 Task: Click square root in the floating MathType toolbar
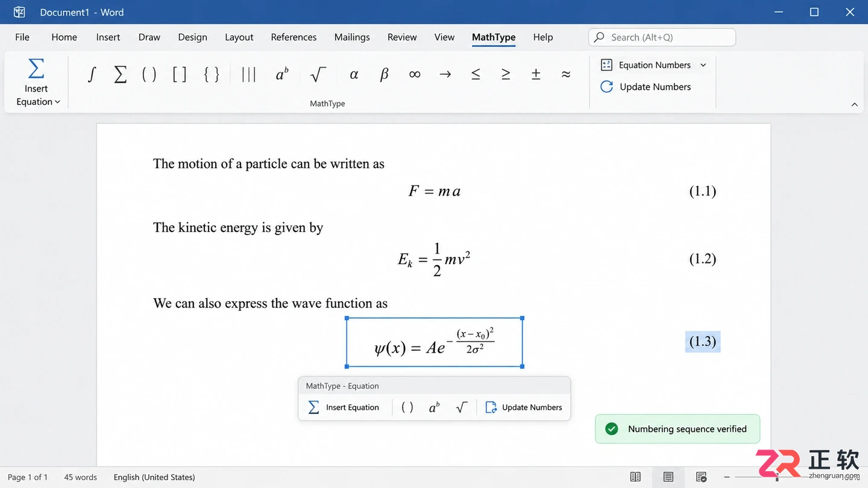click(462, 407)
